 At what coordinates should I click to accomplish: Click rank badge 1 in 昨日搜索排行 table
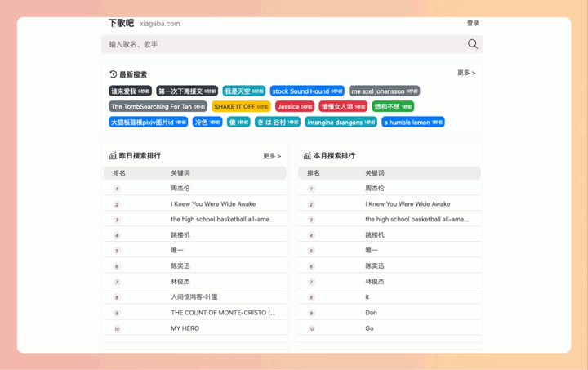click(117, 189)
